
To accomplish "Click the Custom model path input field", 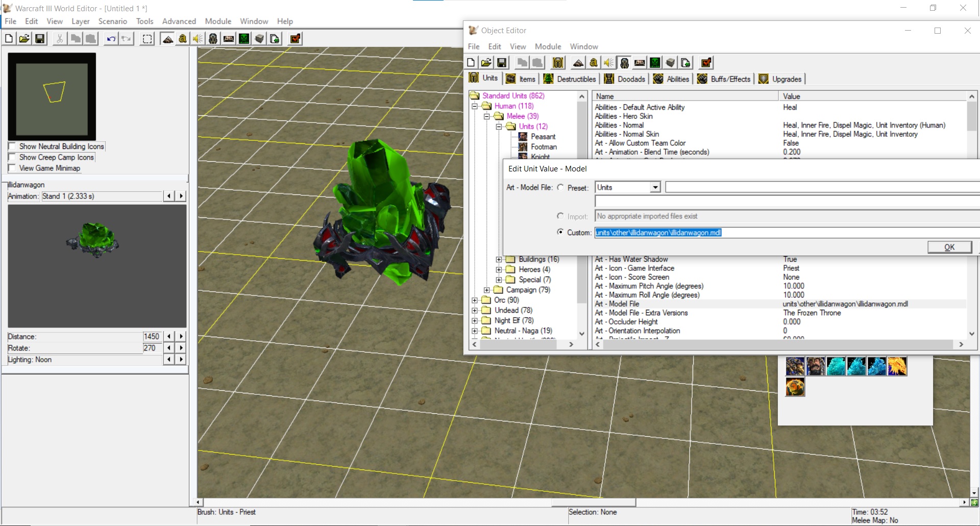I will (x=787, y=233).
